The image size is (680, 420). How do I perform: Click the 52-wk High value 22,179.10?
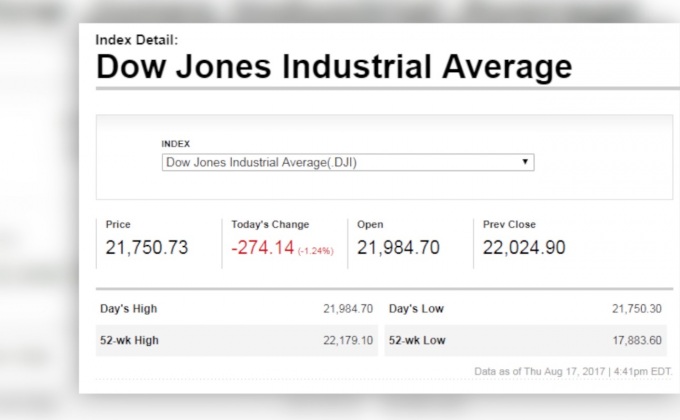(349, 340)
